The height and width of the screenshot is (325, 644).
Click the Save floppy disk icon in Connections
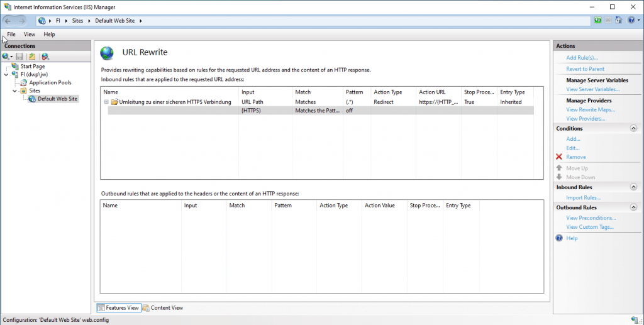coord(19,57)
